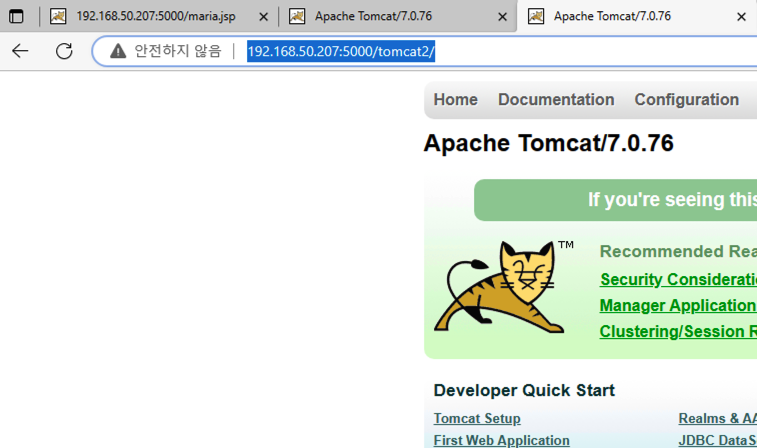Viewport: 757px width, 448px height.
Task: Select the active Apache Tomcat/7.0.76 tab
Action: coord(637,16)
